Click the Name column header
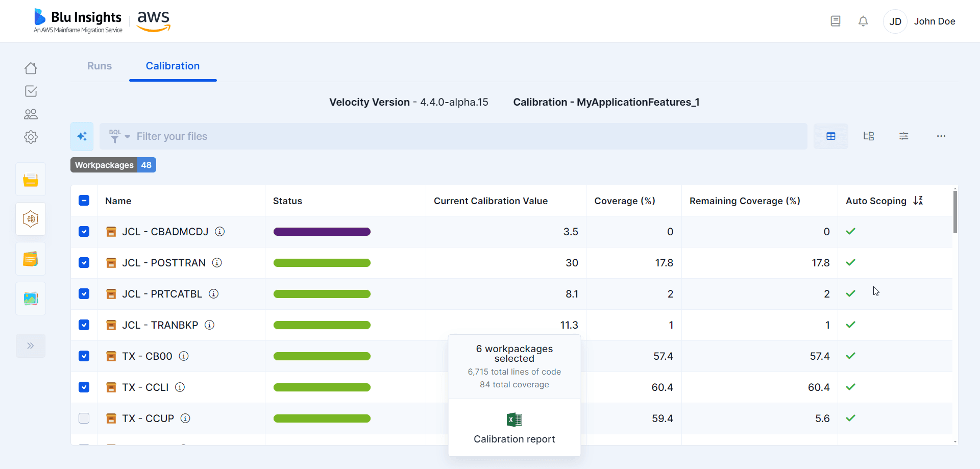Viewport: 980px width, 469px height. 118,201
